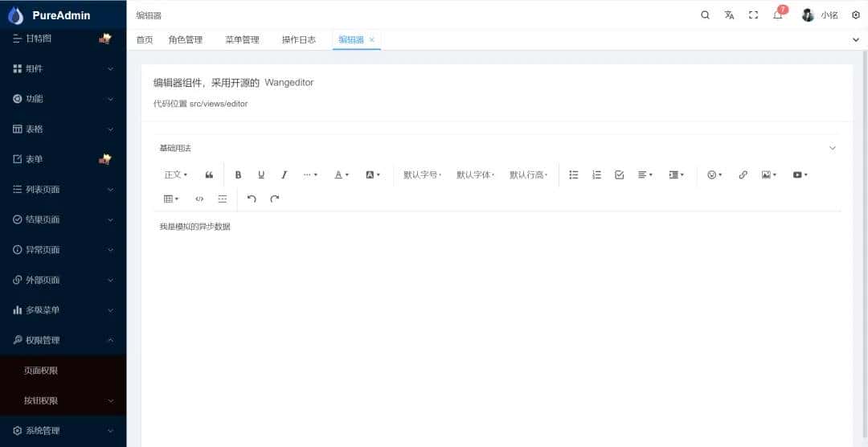
Task: Switch to the 角色管理 tab
Action: [x=186, y=39]
